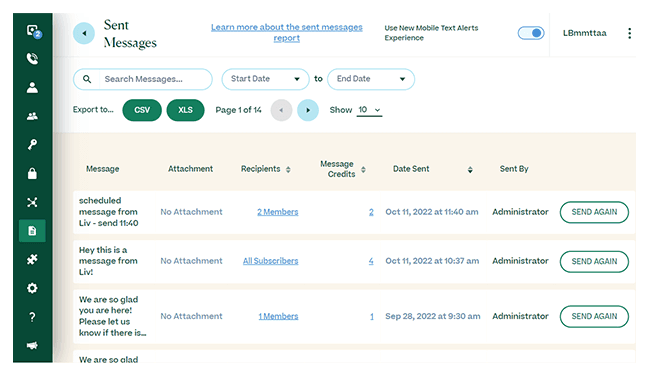Open the megaphone announcements icon
Viewport: 649px width, 374px height.
tap(32, 345)
